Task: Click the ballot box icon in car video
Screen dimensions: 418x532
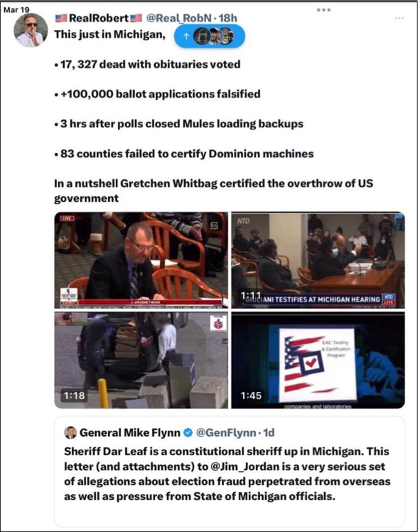Action: click(218, 323)
